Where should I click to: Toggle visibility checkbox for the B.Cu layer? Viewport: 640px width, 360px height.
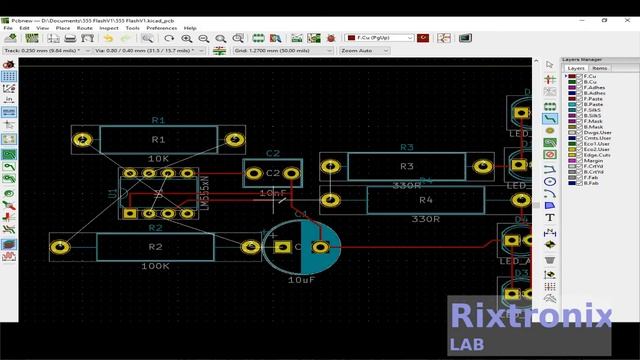coord(579,82)
